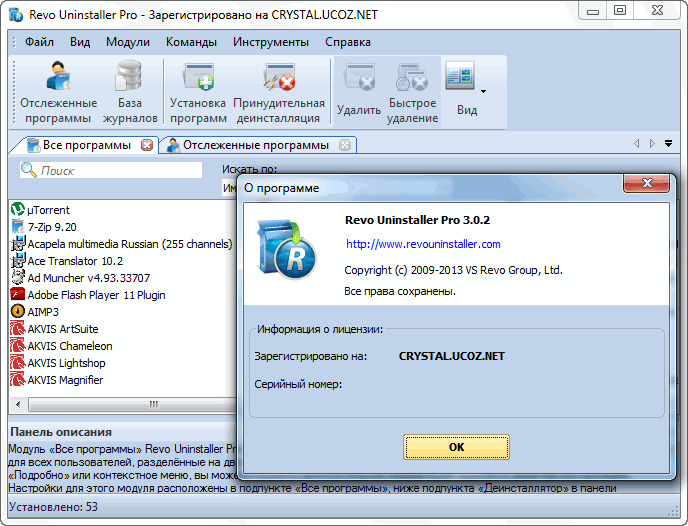Click the Удалить uninstall toolbar button

pyautogui.click(x=358, y=92)
